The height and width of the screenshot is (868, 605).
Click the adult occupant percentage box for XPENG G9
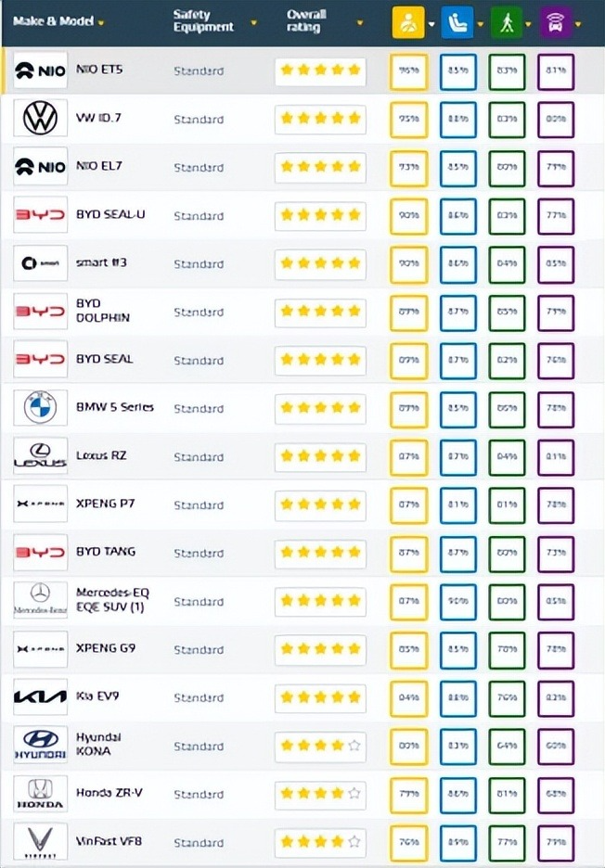pos(409,649)
